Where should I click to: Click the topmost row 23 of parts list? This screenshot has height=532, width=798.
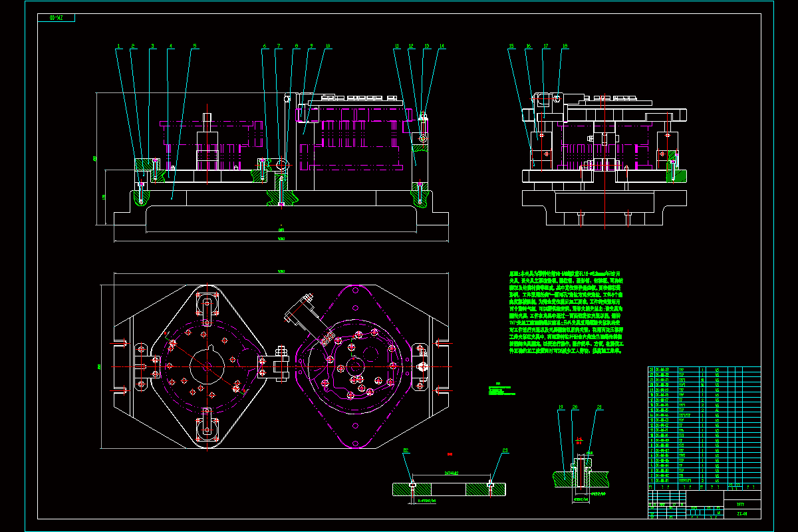pos(704,368)
